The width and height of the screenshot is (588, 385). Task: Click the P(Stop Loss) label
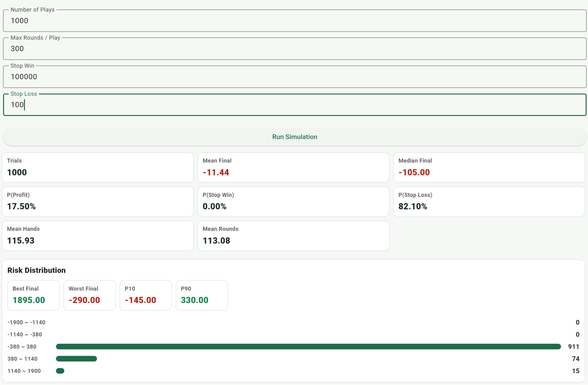coord(415,195)
